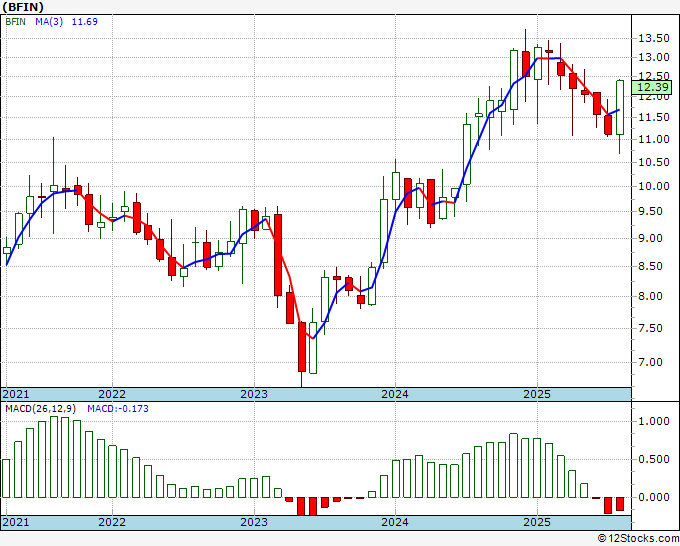Click the MACD:-0.173 value readout
The height and width of the screenshot is (546, 680).
[118, 409]
